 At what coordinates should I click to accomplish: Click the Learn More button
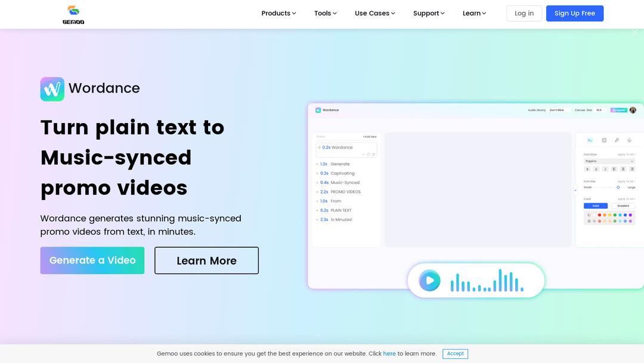pos(206,260)
